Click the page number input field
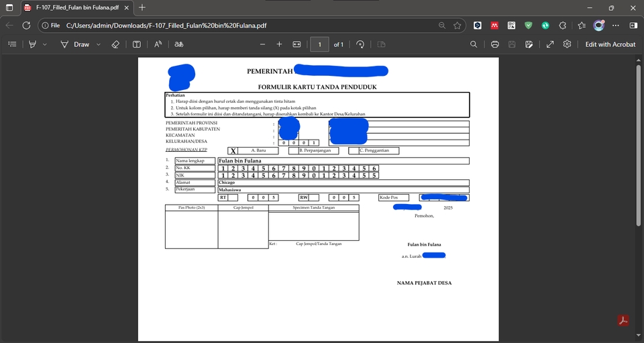This screenshot has width=644, height=343. (319, 44)
